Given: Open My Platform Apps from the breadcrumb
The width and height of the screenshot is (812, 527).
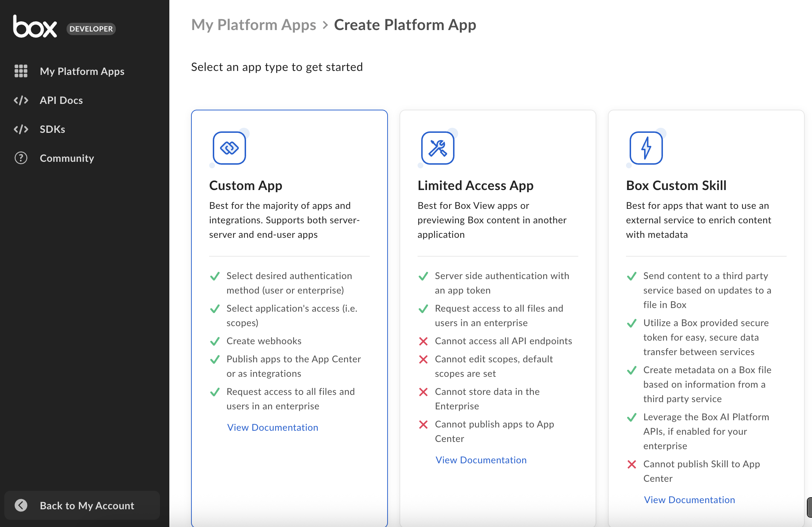Looking at the screenshot, I should point(254,25).
